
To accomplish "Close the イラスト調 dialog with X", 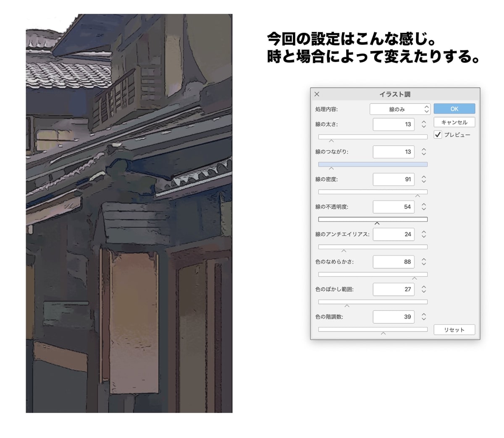I will (317, 94).
